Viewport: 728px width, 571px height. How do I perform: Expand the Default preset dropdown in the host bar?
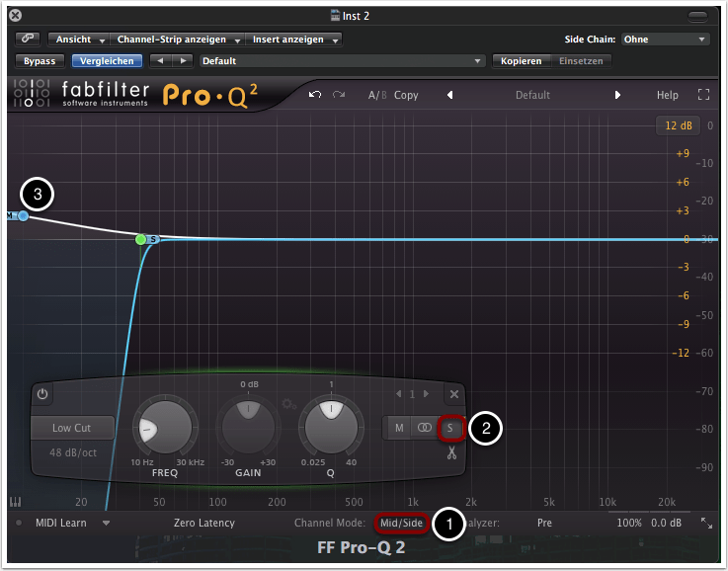coord(341,60)
